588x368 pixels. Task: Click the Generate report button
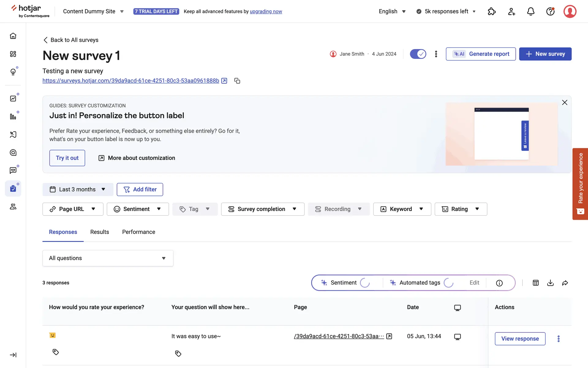[481, 54]
